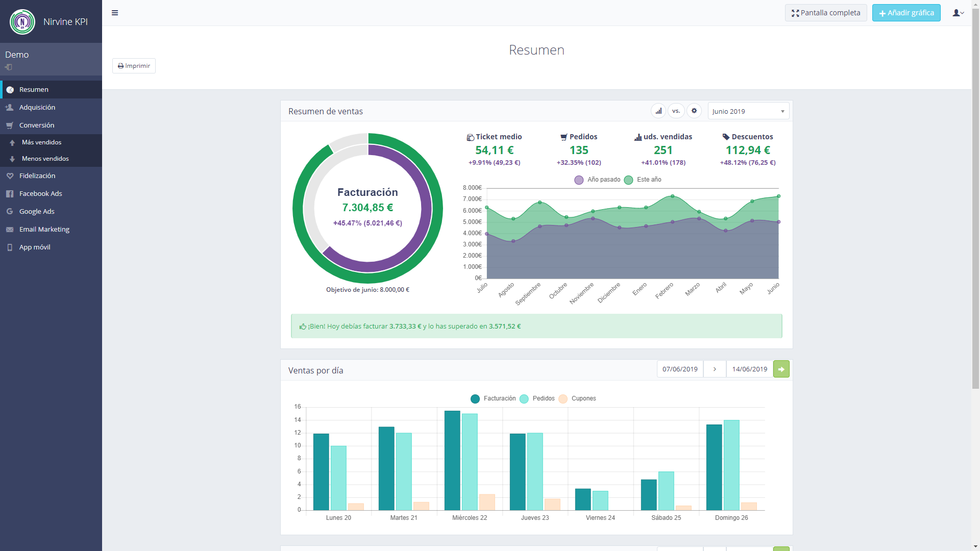Screen dimensions: 980x551
Task: Click the date input field 07/06/2019
Action: point(679,369)
